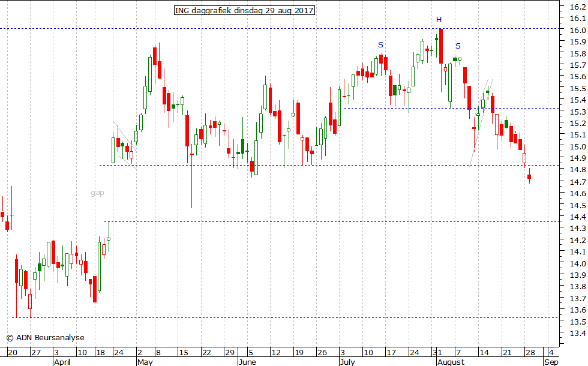Viewport: 588px width, 366px height.
Task: Click the price label 13.6
Action: [578, 310]
